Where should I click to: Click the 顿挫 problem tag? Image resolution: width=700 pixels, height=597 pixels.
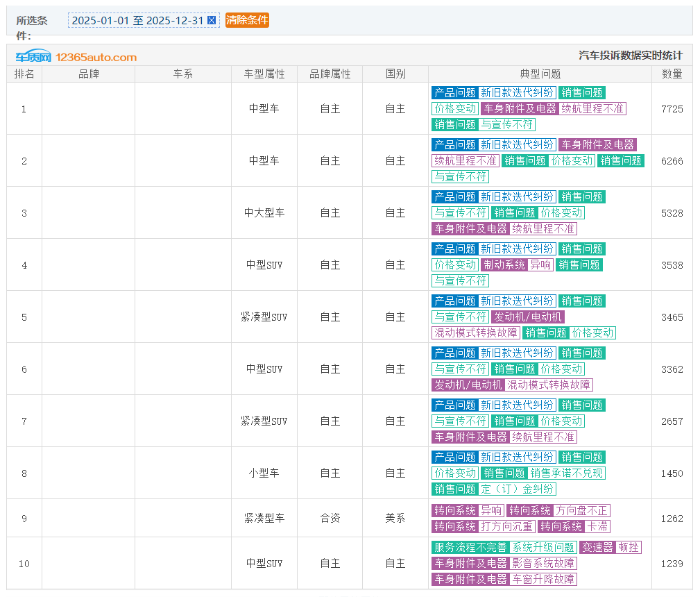(629, 547)
